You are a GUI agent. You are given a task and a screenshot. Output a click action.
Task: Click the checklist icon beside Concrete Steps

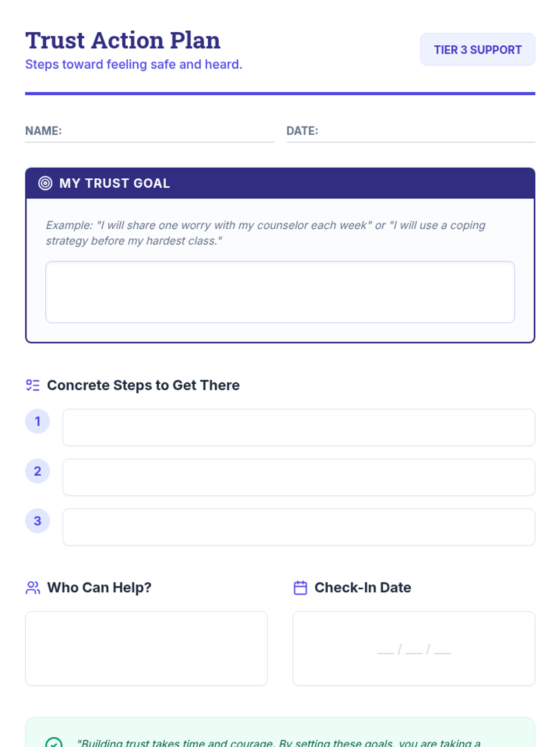(x=33, y=385)
